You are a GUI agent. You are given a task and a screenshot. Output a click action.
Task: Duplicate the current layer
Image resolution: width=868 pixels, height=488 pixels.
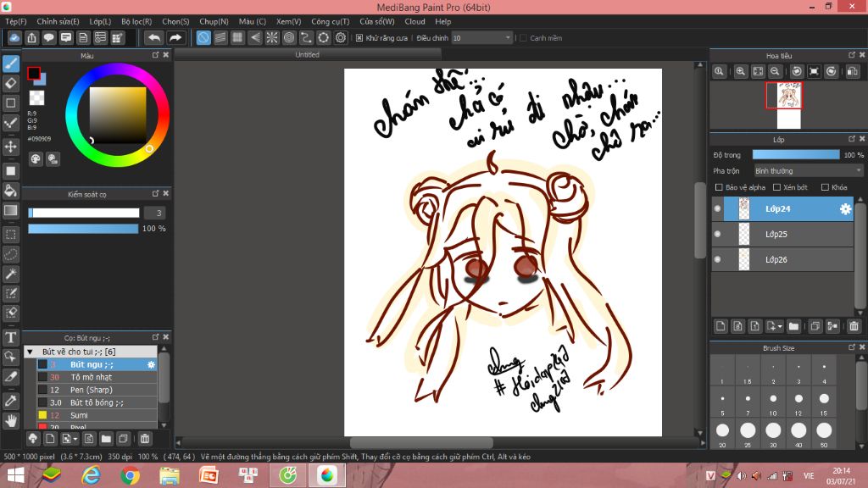click(x=815, y=326)
